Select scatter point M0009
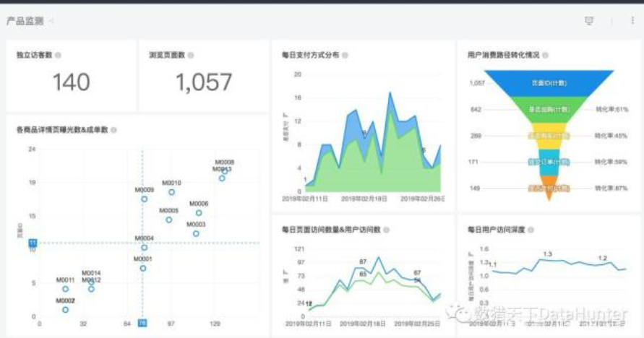The width and height of the screenshot is (644, 338). [x=144, y=199]
